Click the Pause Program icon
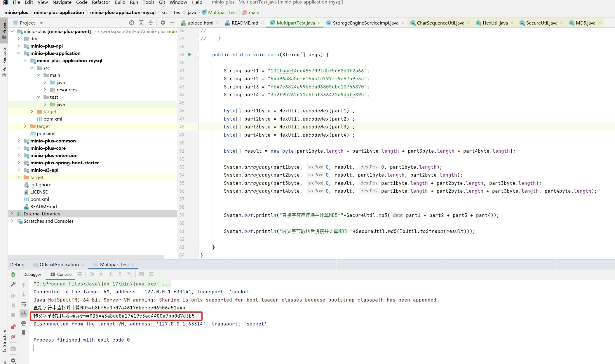The height and width of the screenshot is (364, 615). (13, 305)
